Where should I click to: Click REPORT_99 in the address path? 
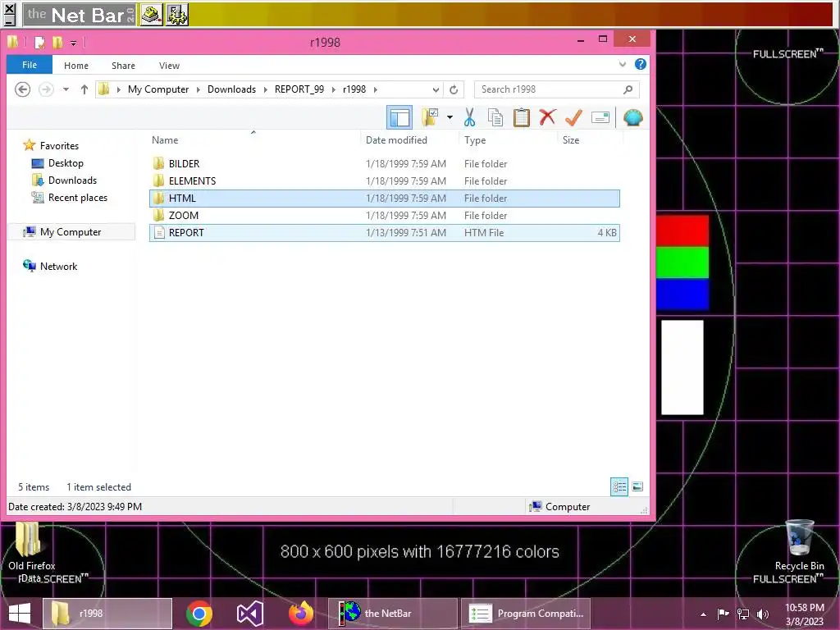click(x=299, y=89)
